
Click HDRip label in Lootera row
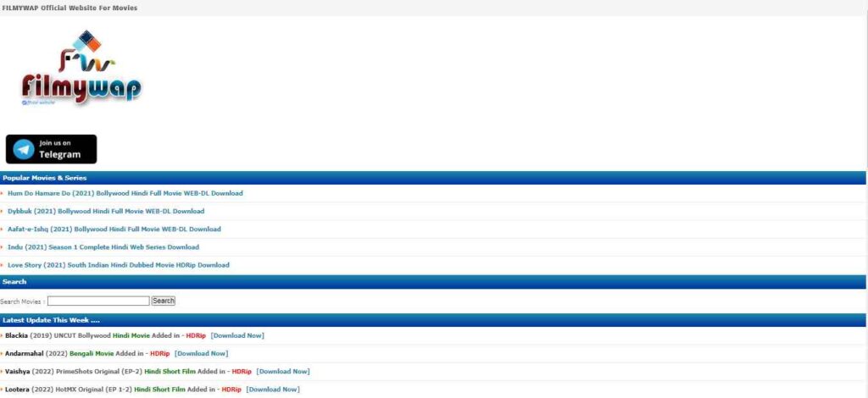pos(231,390)
